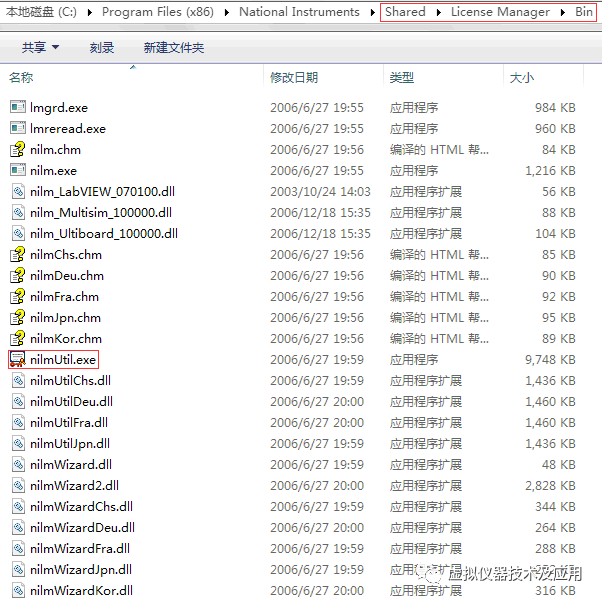Click the Bin breadcrumb segment
This screenshot has height=601, width=602.
pos(584,12)
